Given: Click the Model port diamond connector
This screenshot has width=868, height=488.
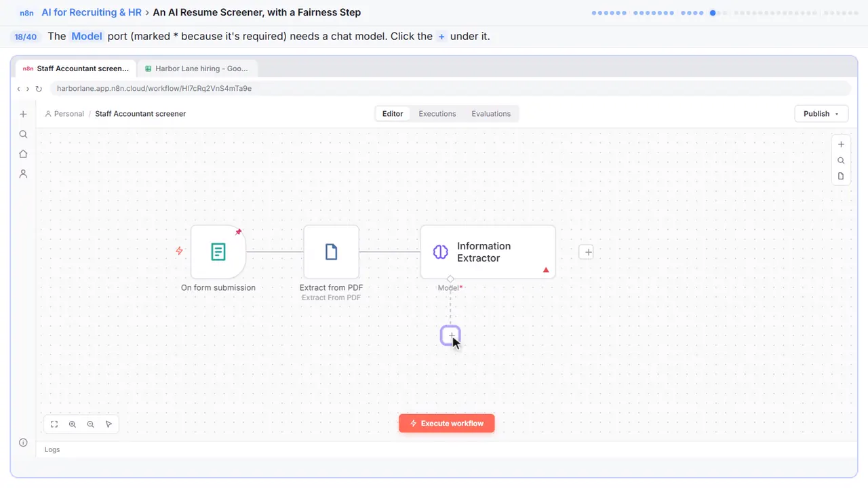Looking at the screenshot, I should pos(450,279).
